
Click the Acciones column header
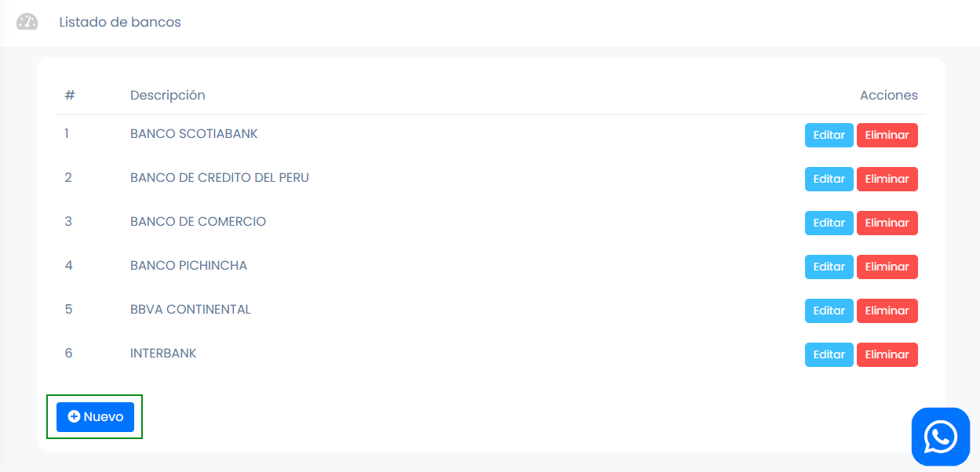click(889, 95)
